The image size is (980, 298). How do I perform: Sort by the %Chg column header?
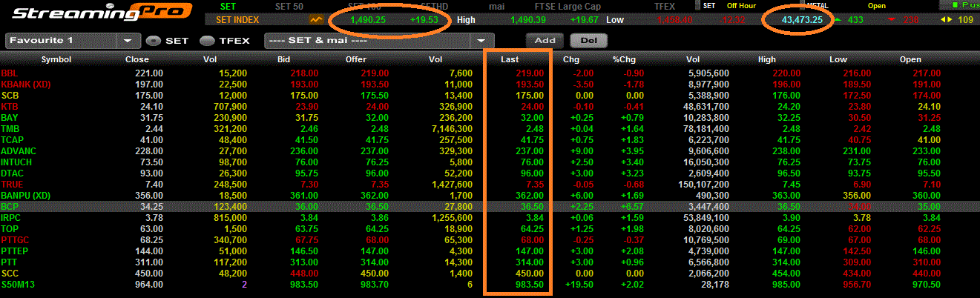click(x=624, y=59)
